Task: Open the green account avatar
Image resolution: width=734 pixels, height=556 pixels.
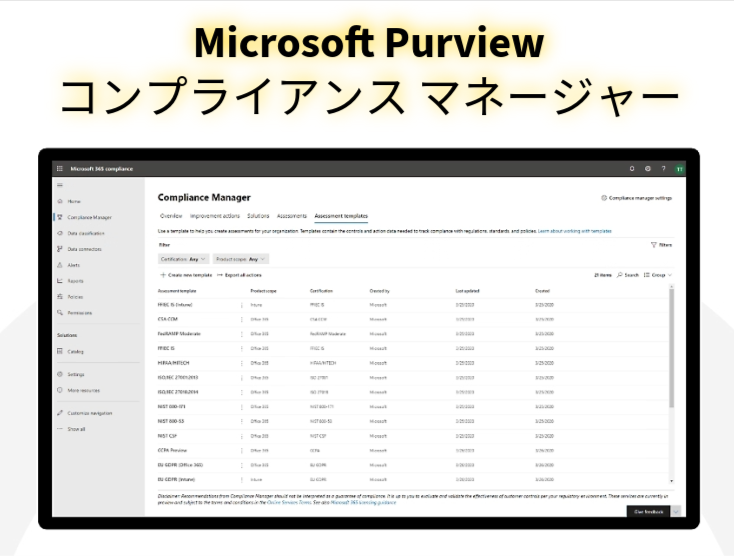Action: pos(679,169)
